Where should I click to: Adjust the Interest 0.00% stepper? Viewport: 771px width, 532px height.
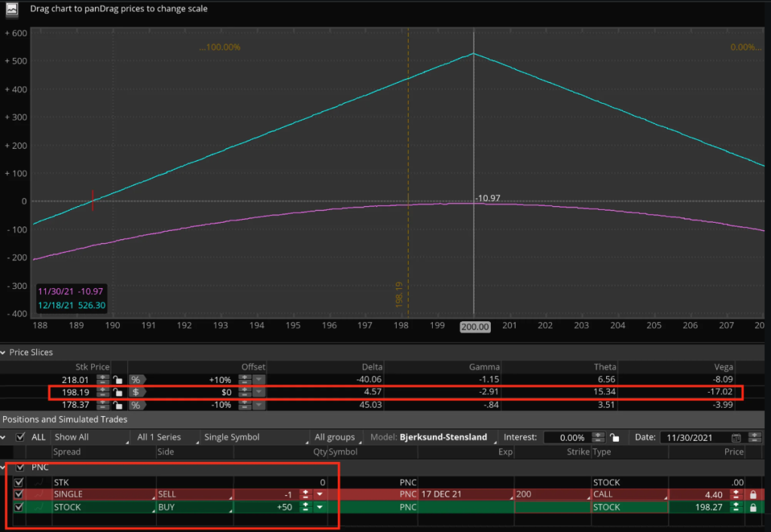[598, 437]
